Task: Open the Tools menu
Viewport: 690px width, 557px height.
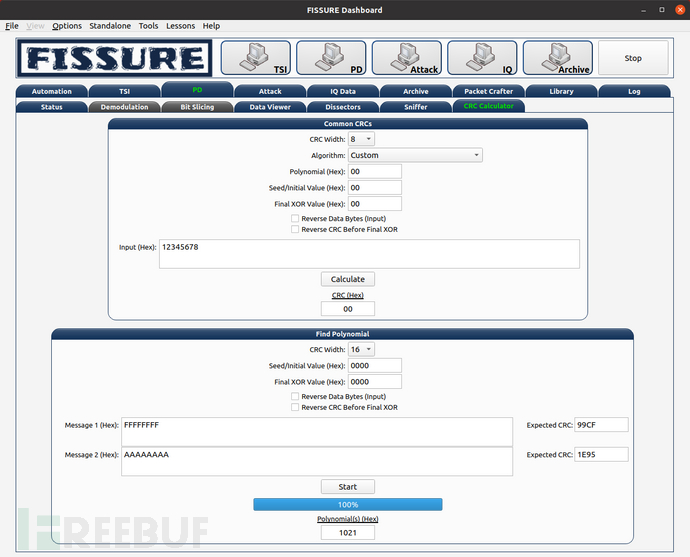Action: click(148, 26)
